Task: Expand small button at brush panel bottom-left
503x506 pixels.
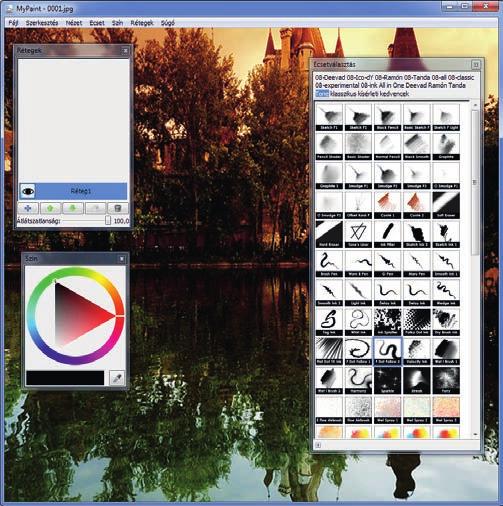Action: [318, 445]
